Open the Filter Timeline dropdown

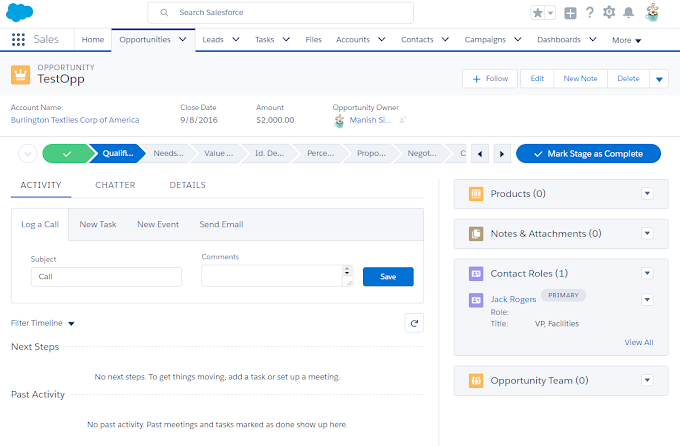[x=43, y=323]
